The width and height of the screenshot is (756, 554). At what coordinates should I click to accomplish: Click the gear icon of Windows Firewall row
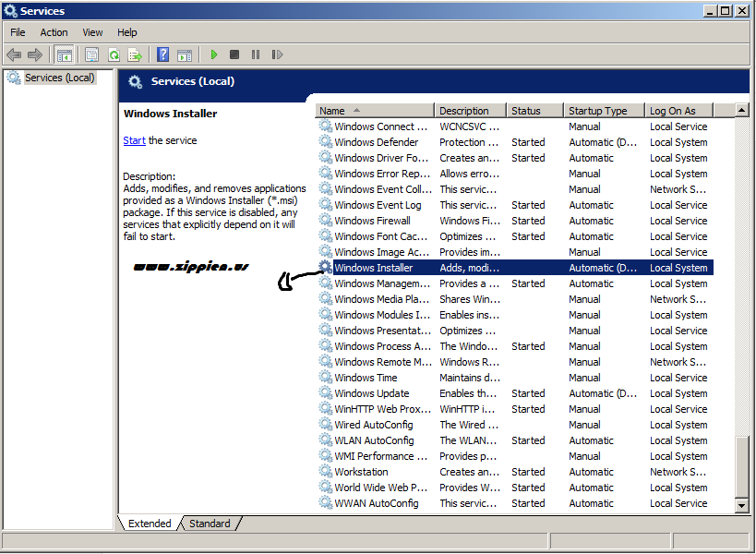(x=326, y=220)
